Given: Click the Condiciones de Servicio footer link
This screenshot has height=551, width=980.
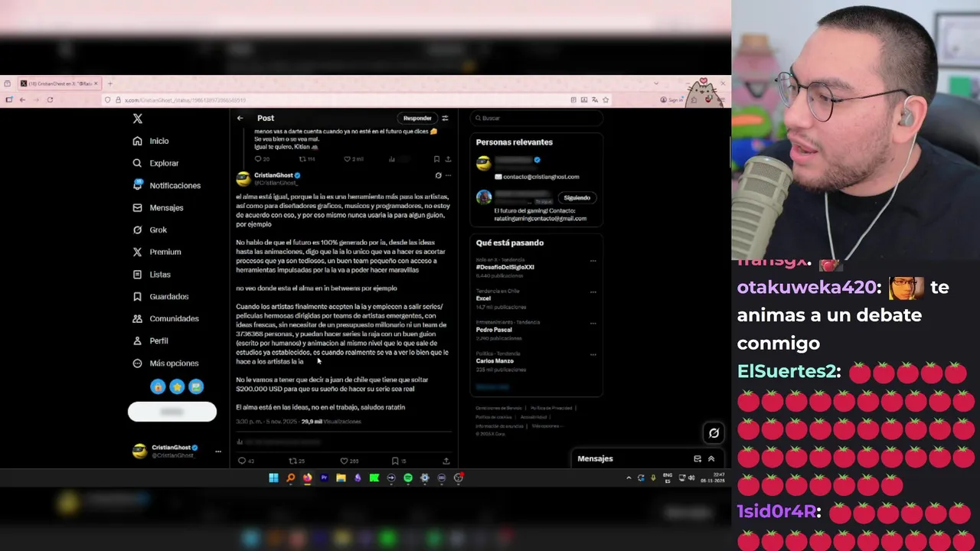Looking at the screenshot, I should (498, 408).
